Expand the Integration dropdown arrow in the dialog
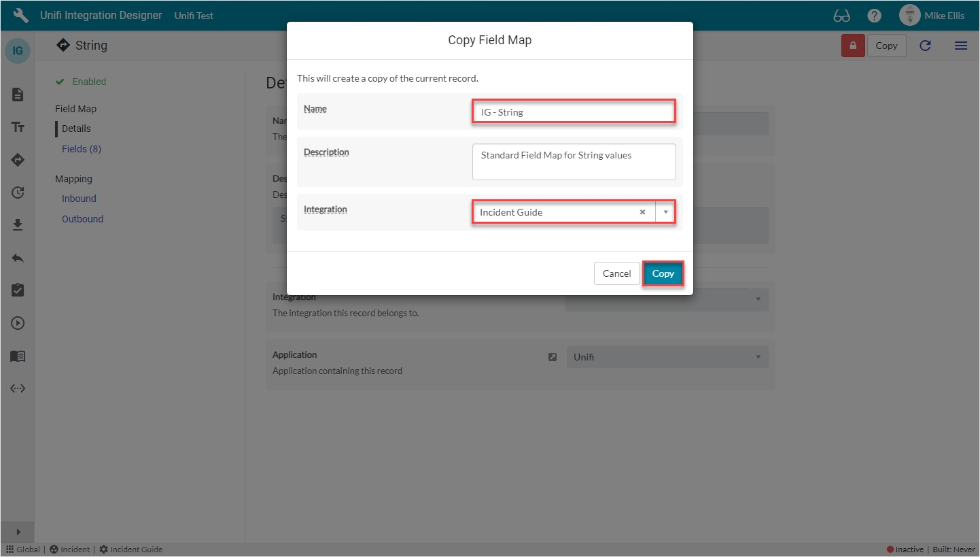 [665, 212]
